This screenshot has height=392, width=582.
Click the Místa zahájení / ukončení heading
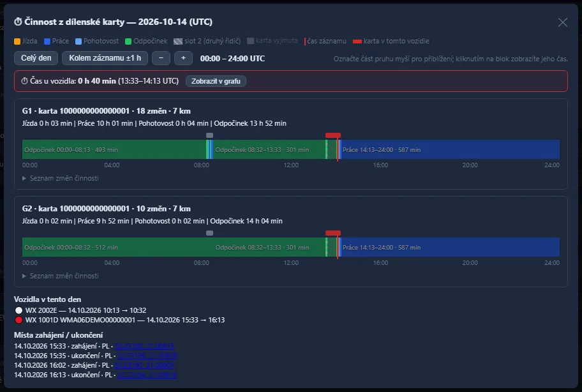pyautogui.click(x=58, y=335)
